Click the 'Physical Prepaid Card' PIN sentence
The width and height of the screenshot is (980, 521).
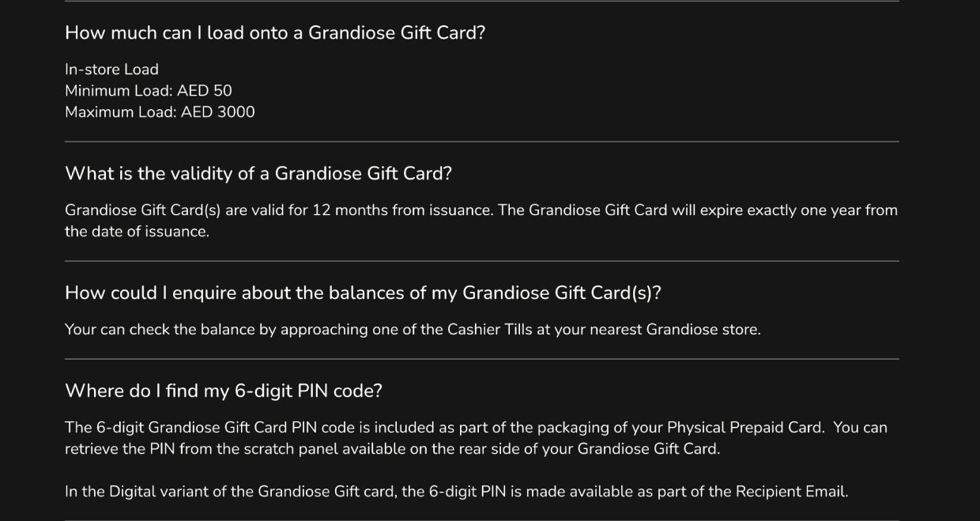tap(445, 428)
